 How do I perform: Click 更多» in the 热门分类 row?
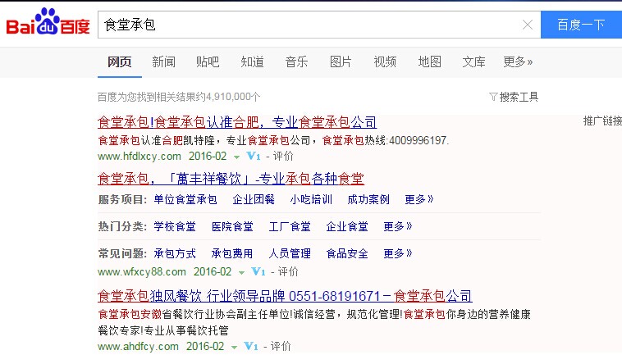pyautogui.click(x=398, y=226)
